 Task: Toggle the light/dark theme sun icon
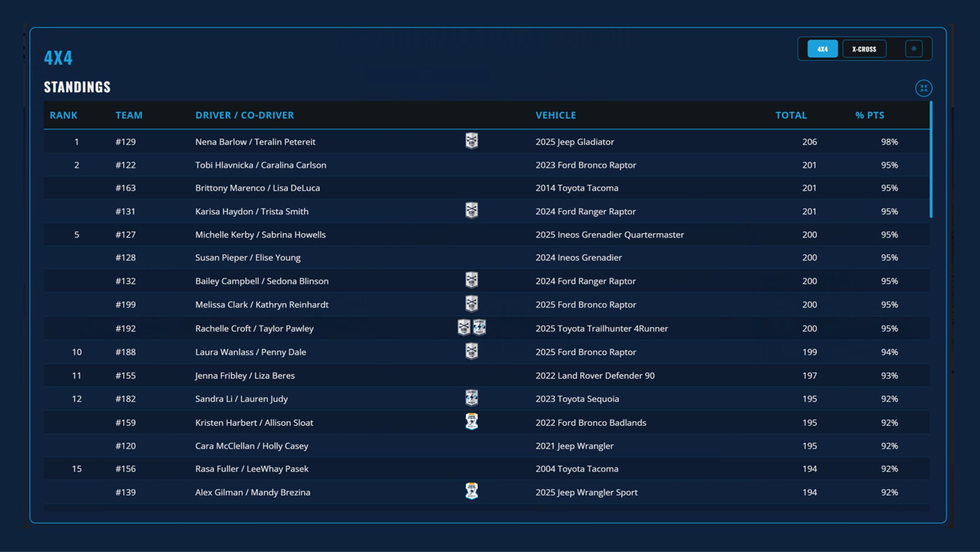pos(913,49)
